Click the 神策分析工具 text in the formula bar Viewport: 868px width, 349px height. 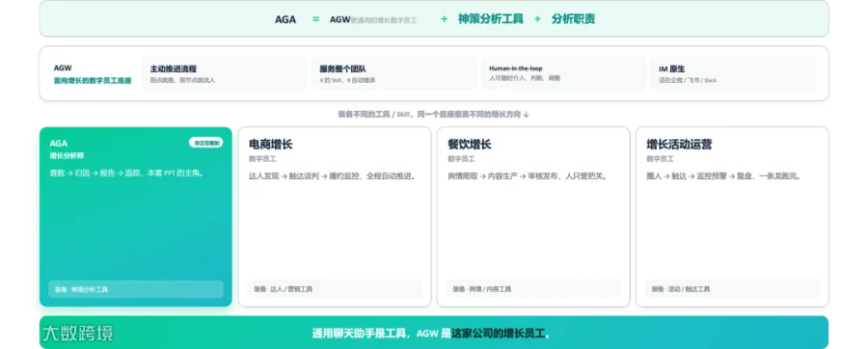pyautogui.click(x=491, y=19)
